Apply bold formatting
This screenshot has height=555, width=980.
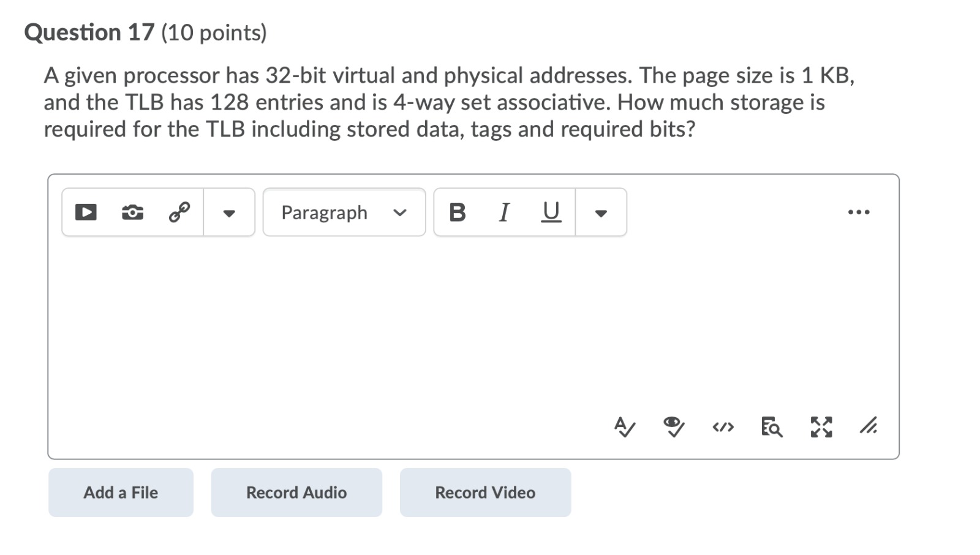point(457,212)
